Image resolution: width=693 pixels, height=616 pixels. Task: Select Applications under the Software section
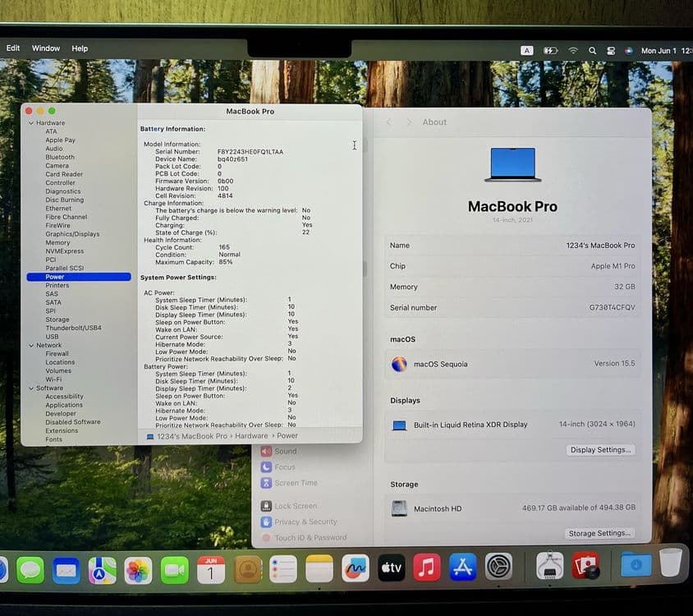point(64,405)
